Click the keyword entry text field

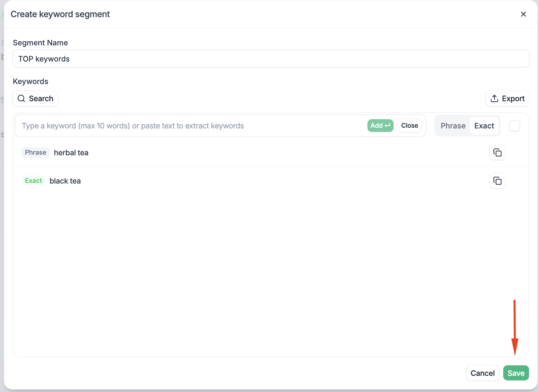click(192, 126)
